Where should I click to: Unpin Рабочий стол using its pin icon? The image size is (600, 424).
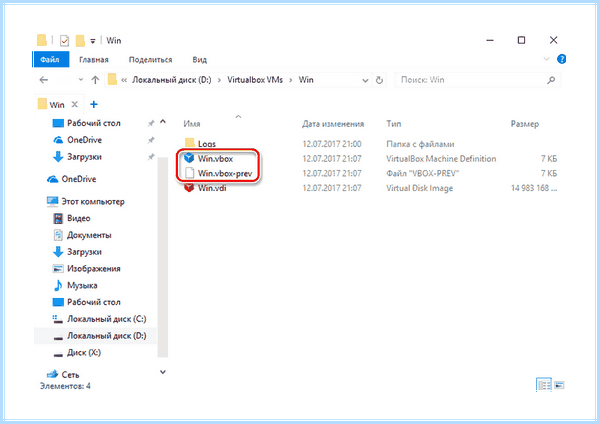[x=151, y=123]
